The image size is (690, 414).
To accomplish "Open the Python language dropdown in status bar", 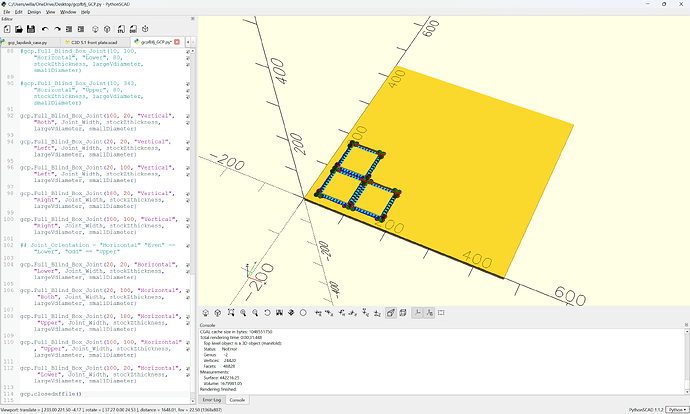I will tap(677, 410).
